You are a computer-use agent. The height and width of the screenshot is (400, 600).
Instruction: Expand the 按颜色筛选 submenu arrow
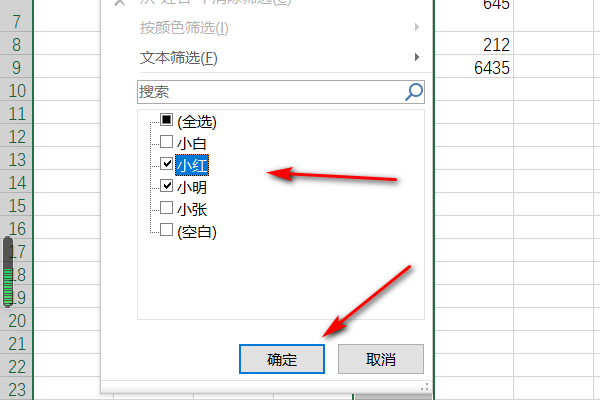tap(417, 27)
